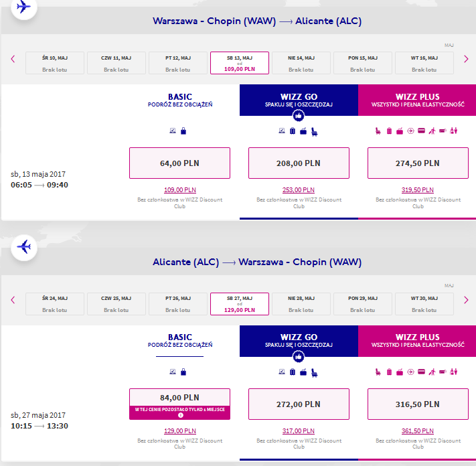Click online check-in icon under return BASIC fare
The image size is (476, 466).
pos(173,372)
